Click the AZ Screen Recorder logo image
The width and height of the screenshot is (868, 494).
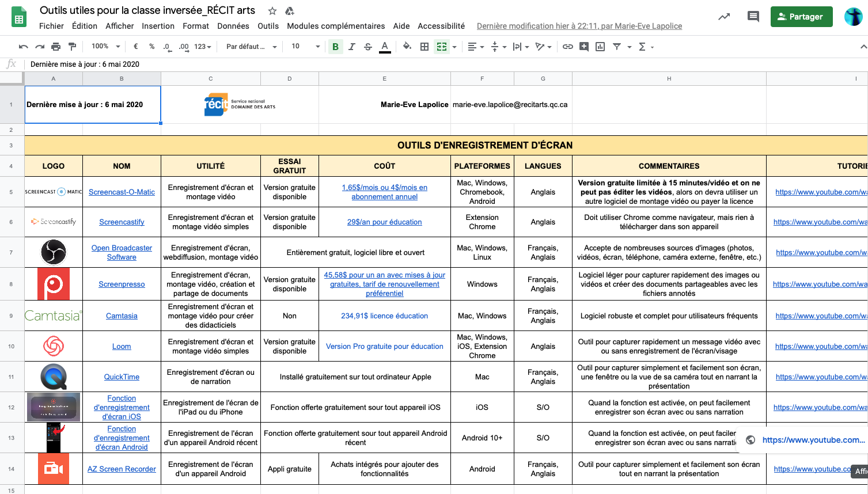54,469
